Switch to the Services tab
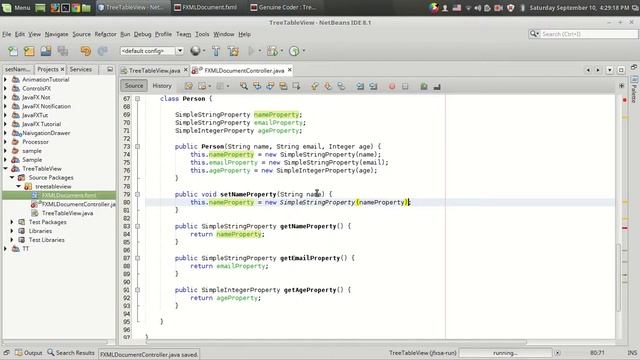Viewport: 640px width, 360px height. [80, 69]
